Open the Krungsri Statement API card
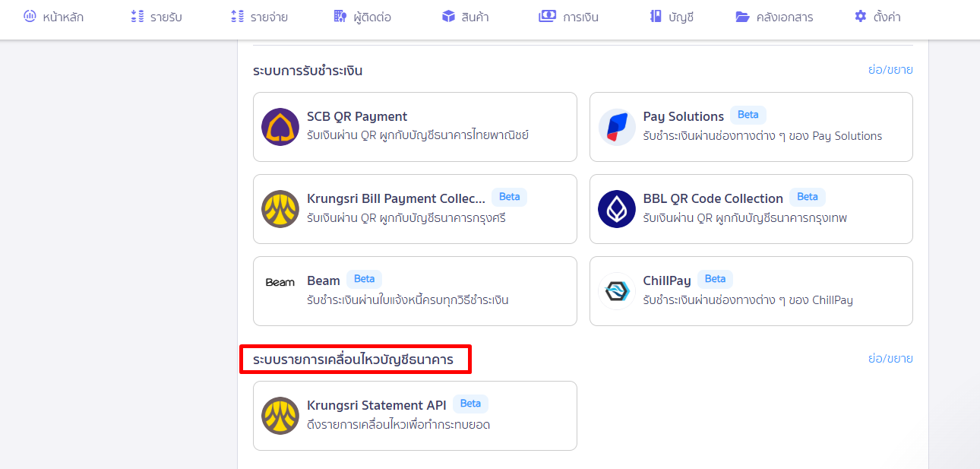Image resolution: width=980 pixels, height=469 pixels. pyautogui.click(x=415, y=416)
